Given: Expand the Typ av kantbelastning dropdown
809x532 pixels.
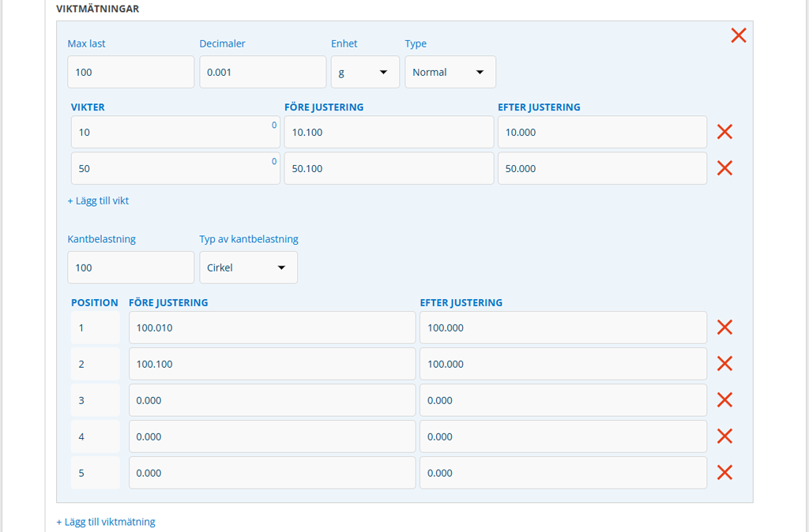Looking at the screenshot, I should tap(248, 268).
